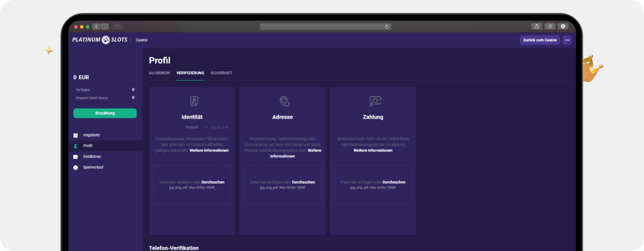Open Weitere Informationen in the Zahlung card

[373, 150]
